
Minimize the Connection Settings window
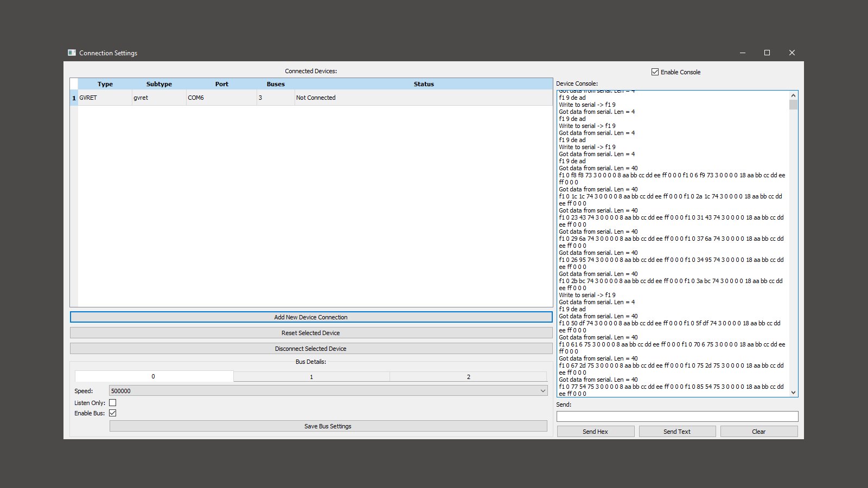point(743,53)
